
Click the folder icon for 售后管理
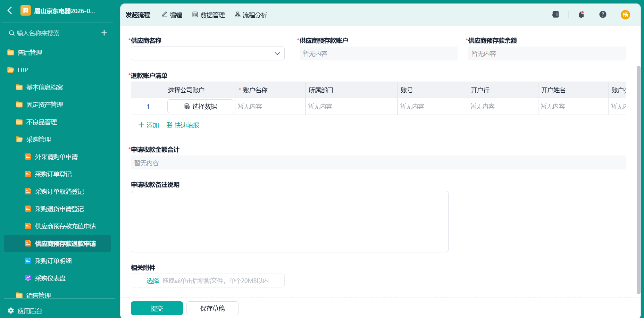point(11,52)
